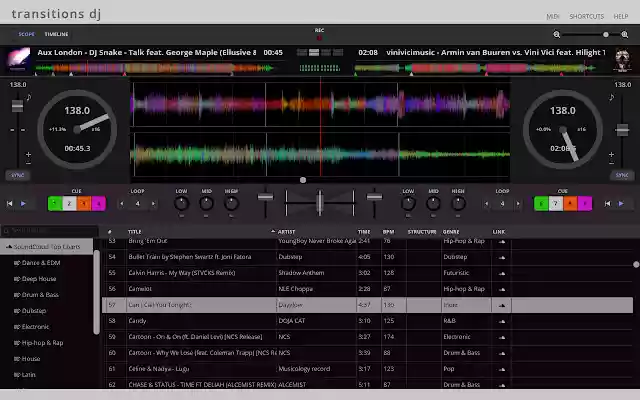
Task: Trigger orange cue point 3 on left deck
Action: point(84,203)
